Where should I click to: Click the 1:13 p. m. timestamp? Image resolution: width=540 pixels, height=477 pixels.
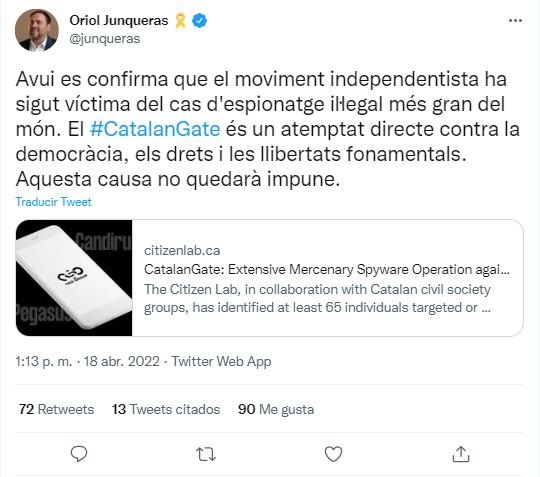pyautogui.click(x=44, y=361)
